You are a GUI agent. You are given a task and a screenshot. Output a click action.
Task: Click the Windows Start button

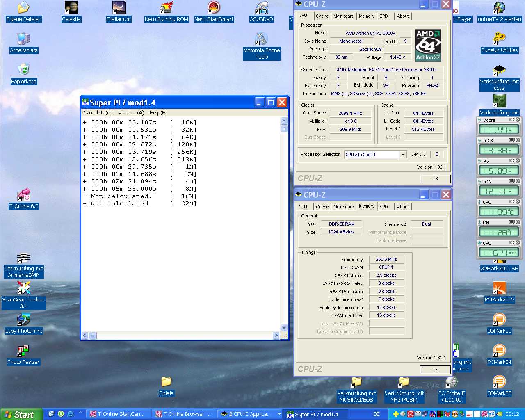click(21, 414)
